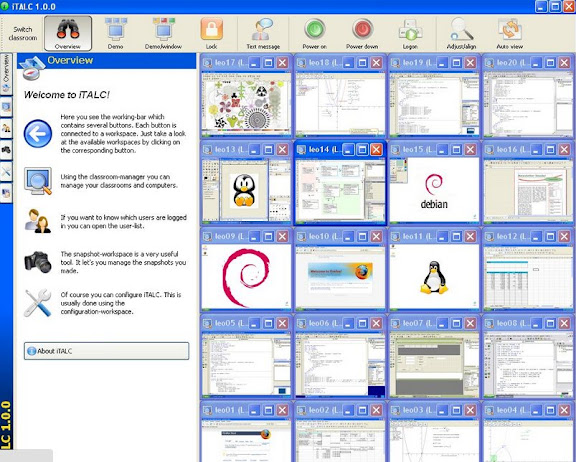Open the Overview binoculars toolbar button

68,33
